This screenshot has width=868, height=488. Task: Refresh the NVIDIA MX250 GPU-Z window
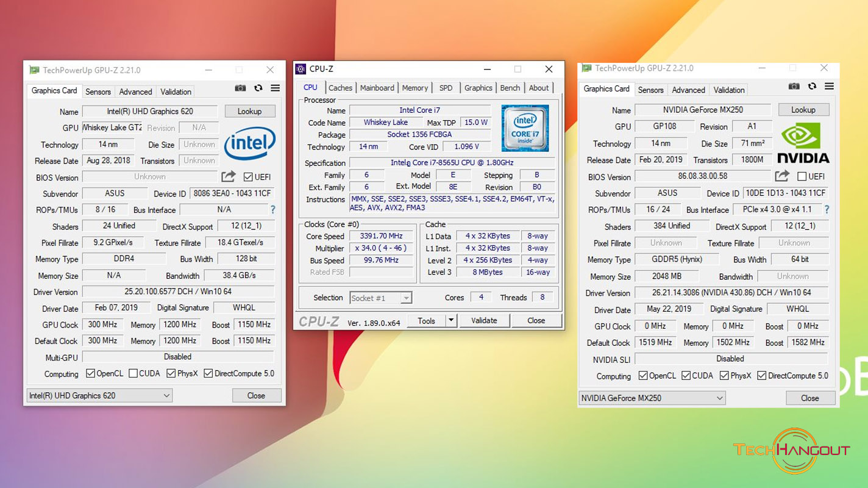(812, 86)
